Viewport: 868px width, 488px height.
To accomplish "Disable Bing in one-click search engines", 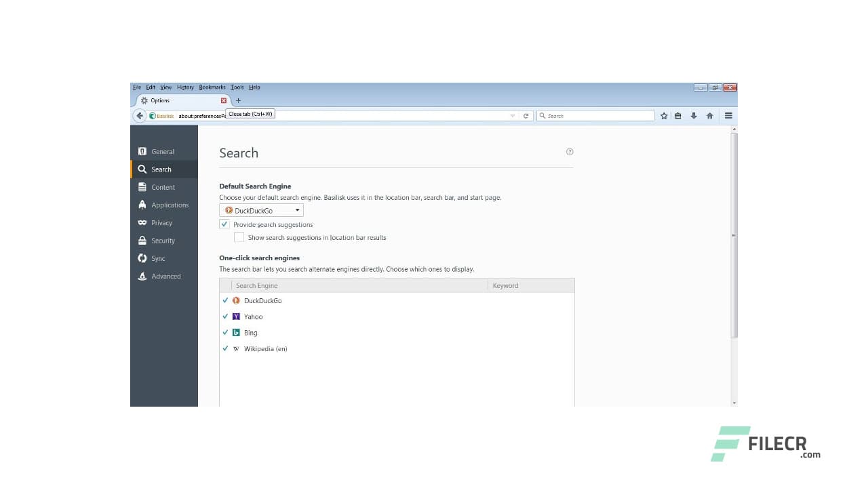I will [x=226, y=332].
